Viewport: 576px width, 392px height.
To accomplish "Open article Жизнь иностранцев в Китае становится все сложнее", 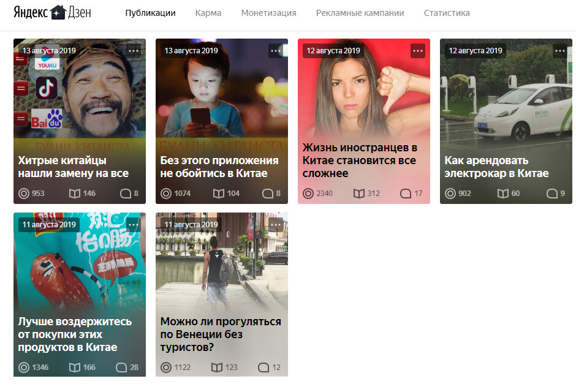I will coord(360,160).
